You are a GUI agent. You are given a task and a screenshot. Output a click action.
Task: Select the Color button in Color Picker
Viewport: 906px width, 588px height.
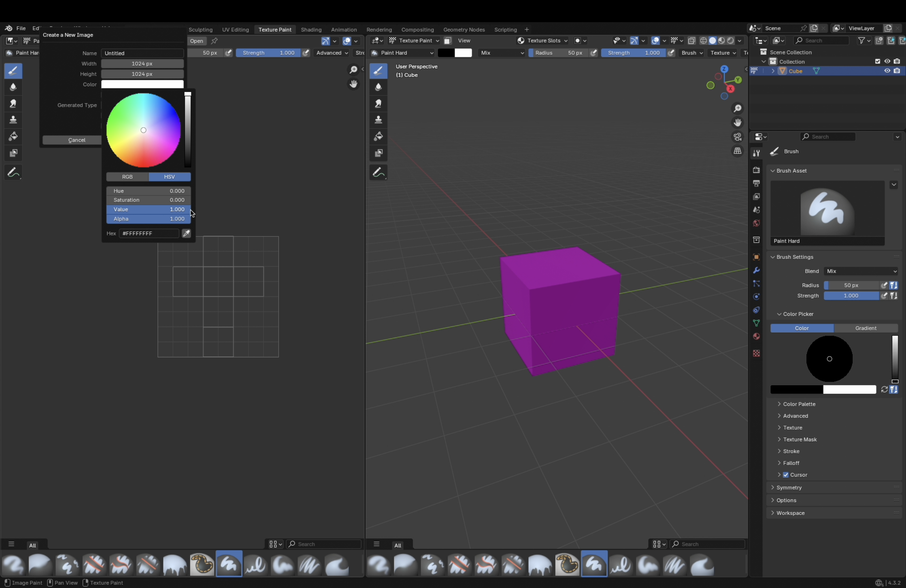tap(802, 328)
